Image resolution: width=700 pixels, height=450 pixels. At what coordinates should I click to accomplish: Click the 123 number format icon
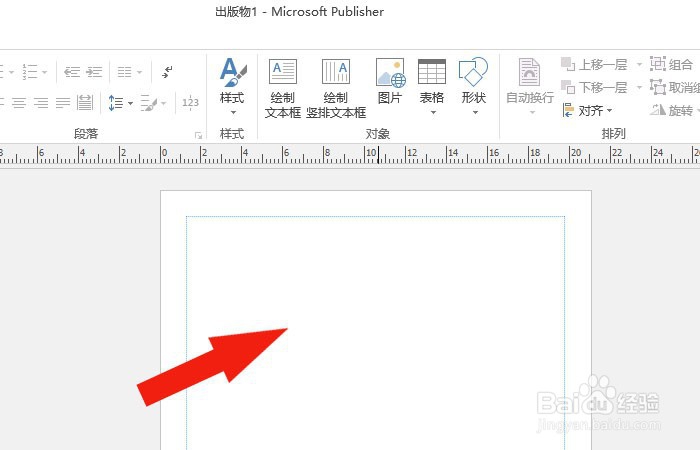(x=190, y=103)
